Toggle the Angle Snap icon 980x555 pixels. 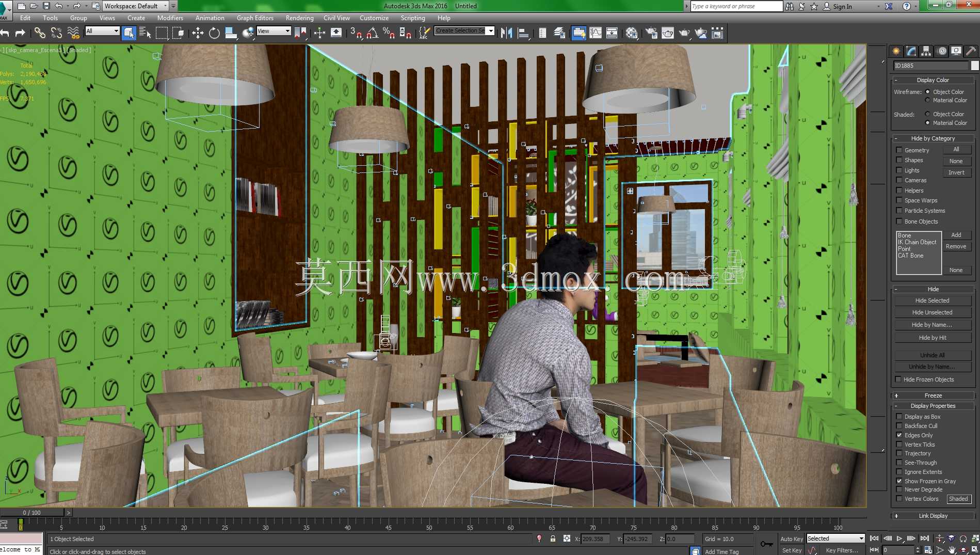click(373, 33)
